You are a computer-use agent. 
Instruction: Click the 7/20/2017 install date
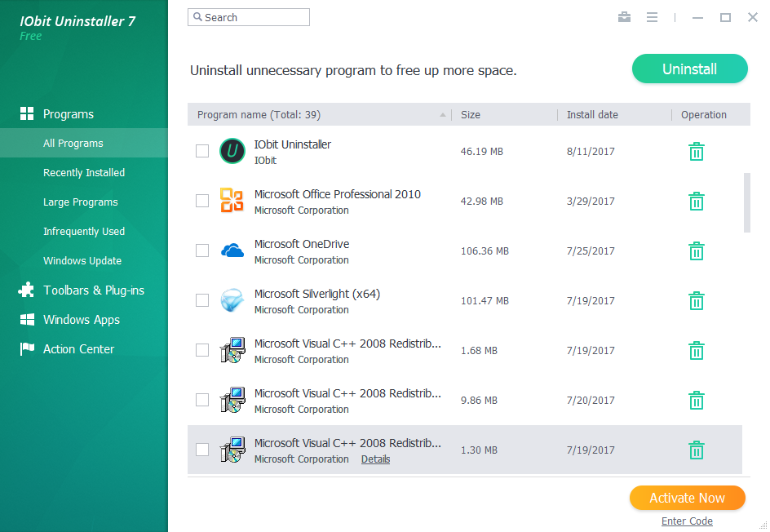click(591, 401)
